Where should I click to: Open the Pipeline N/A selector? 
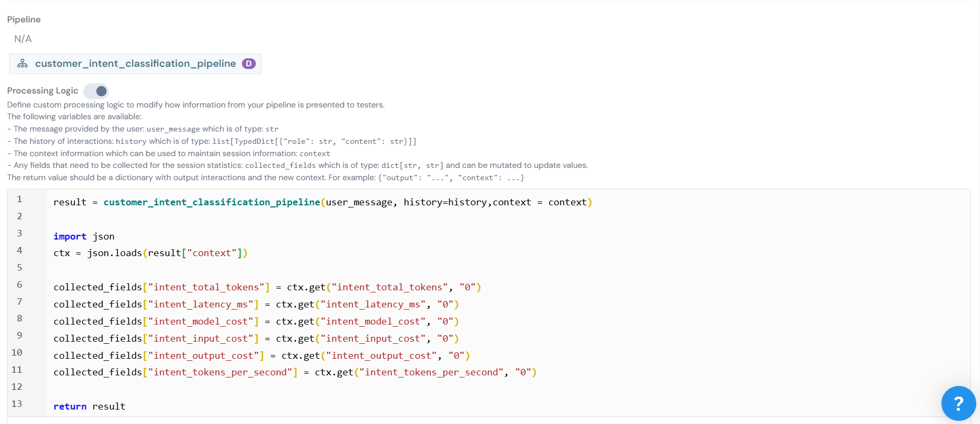pyautogui.click(x=23, y=39)
